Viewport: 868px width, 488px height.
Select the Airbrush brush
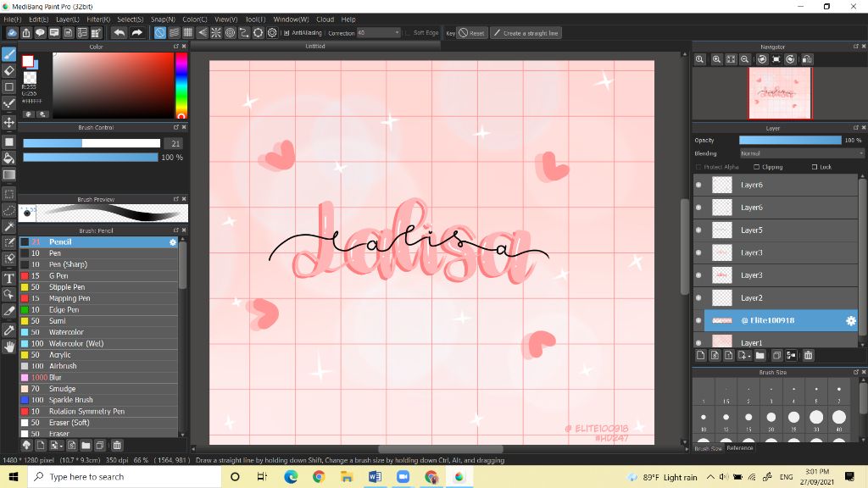tap(98, 366)
